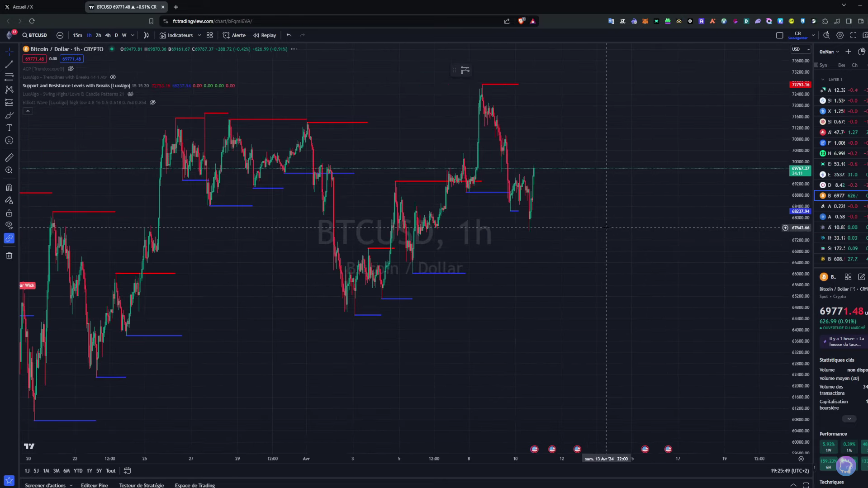
Task: Open the Testeur de Stratégie tab
Action: (x=142, y=485)
